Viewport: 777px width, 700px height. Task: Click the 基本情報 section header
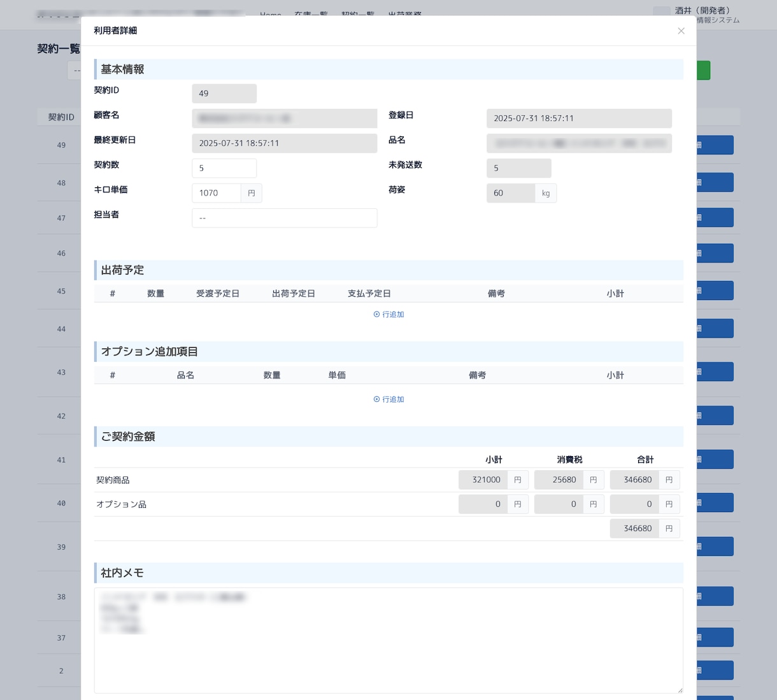388,69
